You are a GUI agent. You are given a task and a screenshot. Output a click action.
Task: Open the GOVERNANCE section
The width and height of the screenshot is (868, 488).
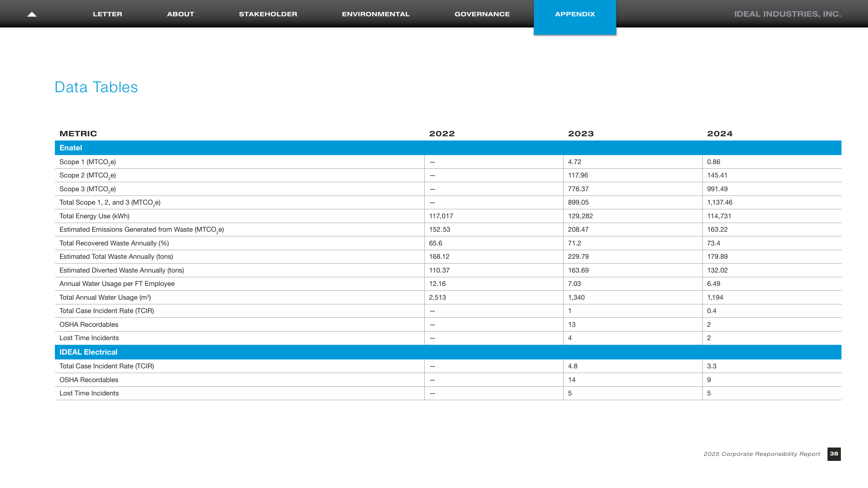click(482, 14)
